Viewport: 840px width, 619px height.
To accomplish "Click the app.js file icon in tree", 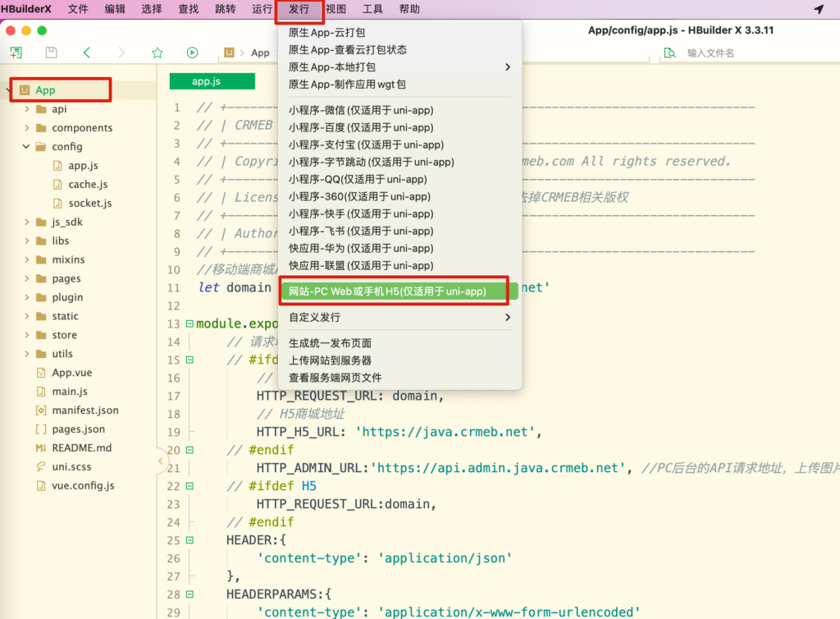I will point(57,166).
